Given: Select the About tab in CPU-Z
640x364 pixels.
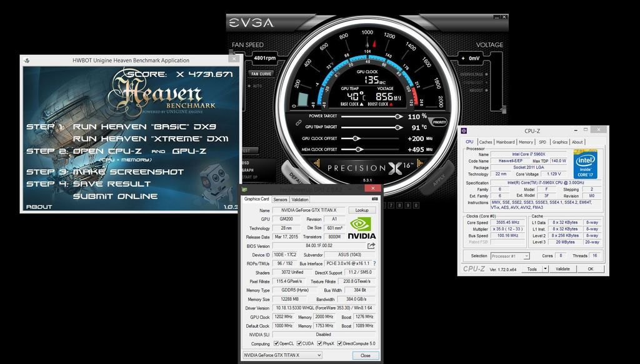Looking at the screenshot, I should [x=577, y=142].
